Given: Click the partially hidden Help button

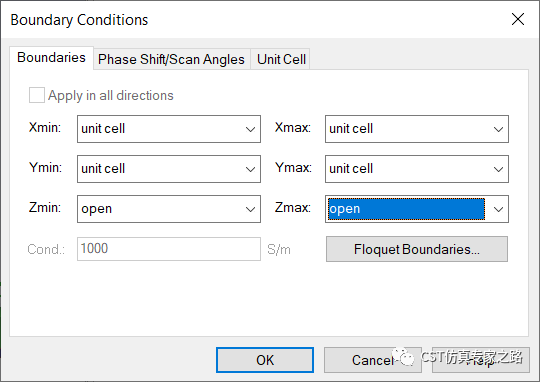Looking at the screenshot, I should 481,360.
